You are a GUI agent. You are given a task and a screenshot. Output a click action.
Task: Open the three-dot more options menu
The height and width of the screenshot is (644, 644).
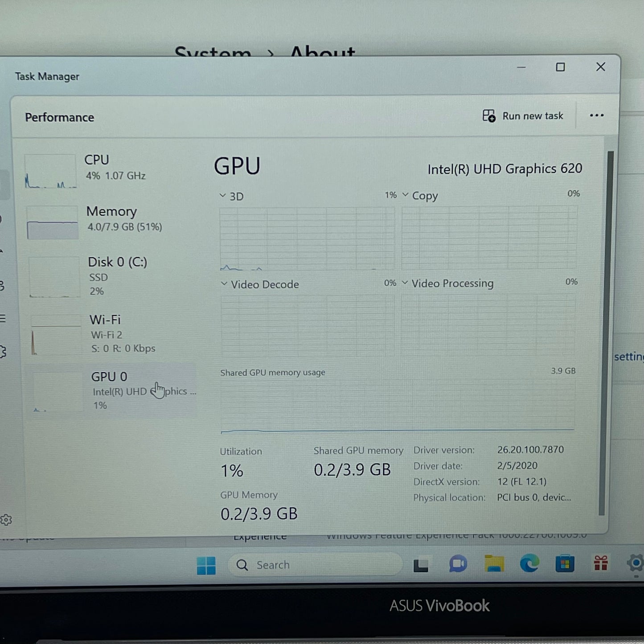[x=596, y=115]
